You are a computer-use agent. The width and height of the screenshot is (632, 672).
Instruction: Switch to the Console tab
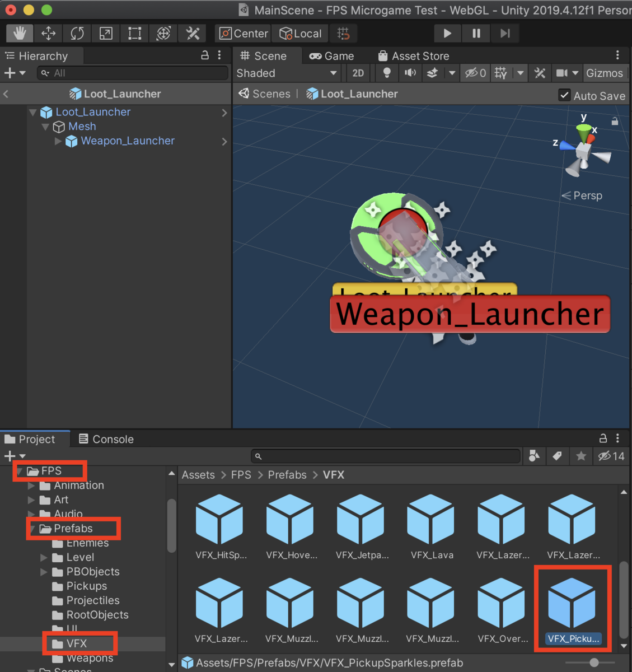click(106, 440)
